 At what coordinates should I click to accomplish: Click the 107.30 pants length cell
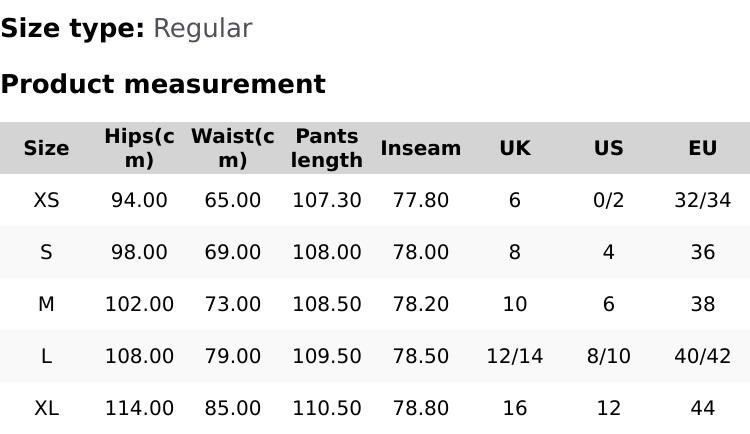click(327, 200)
